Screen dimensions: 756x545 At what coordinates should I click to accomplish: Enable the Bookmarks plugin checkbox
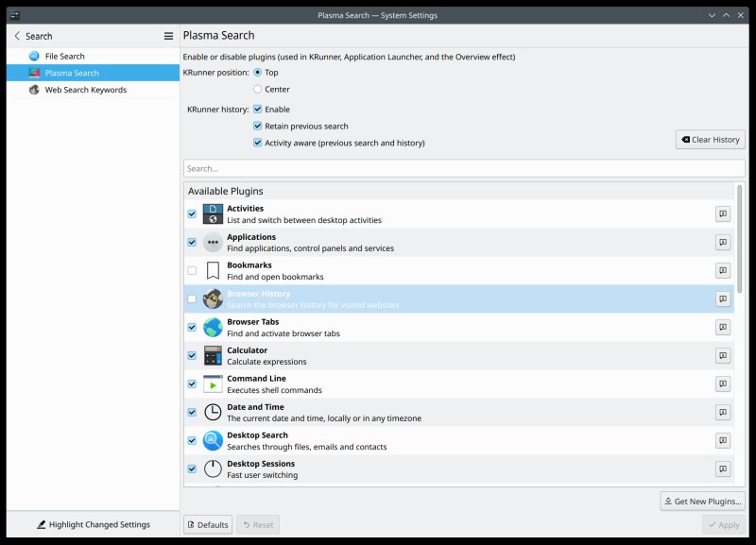pyautogui.click(x=192, y=271)
